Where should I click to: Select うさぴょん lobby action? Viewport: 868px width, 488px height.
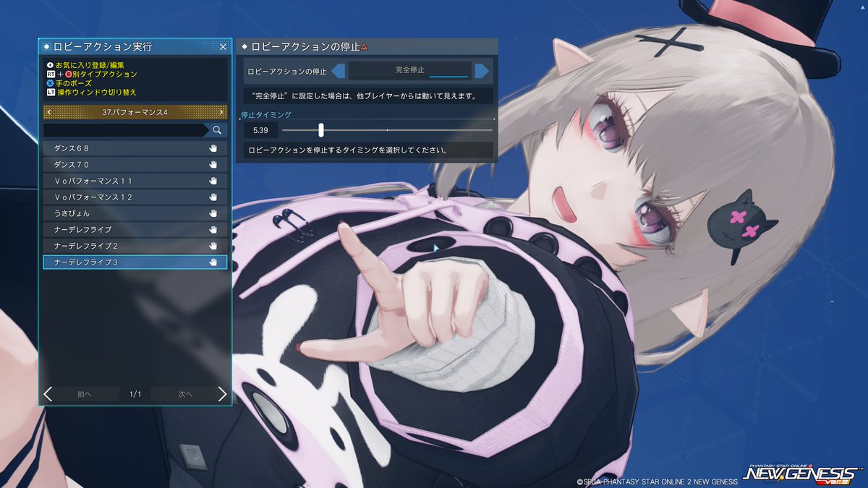tap(135, 213)
